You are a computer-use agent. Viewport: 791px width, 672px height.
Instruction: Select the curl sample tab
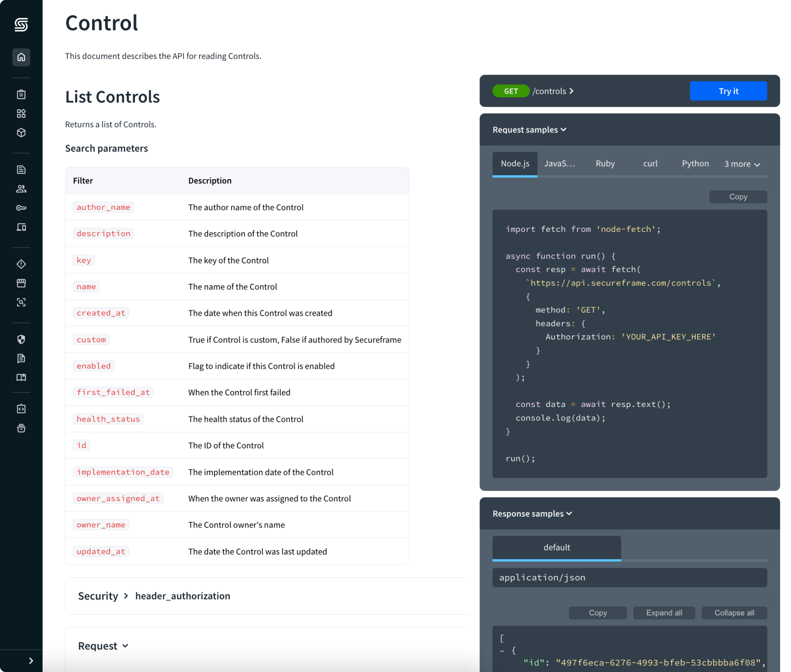[650, 164]
